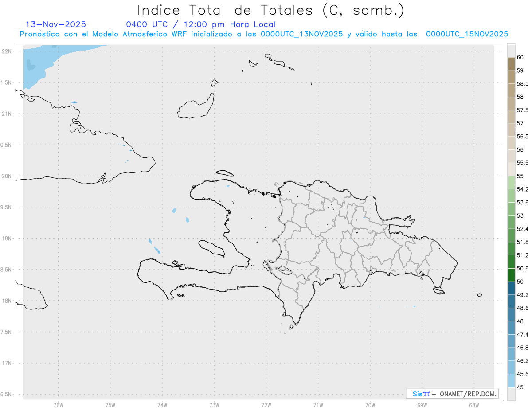
Task: Click the "51.8" colorbar label
Action: tap(522, 242)
